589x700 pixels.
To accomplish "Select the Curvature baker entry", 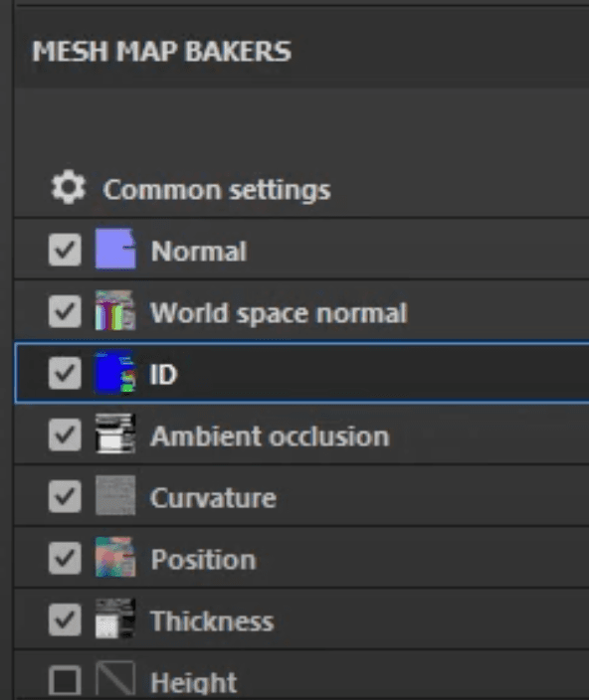I will coord(301,495).
